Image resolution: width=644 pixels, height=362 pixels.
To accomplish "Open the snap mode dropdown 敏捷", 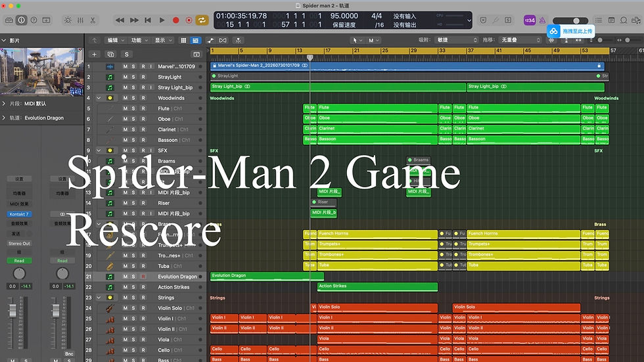I will 457,40.
